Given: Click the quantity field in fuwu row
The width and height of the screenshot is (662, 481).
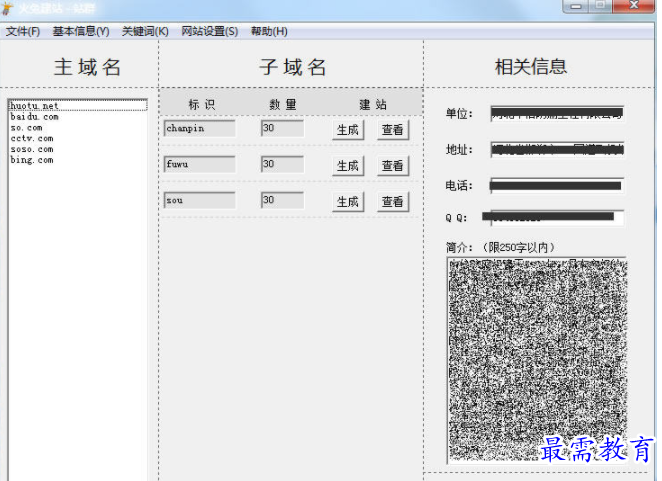Looking at the screenshot, I should 282,164.
